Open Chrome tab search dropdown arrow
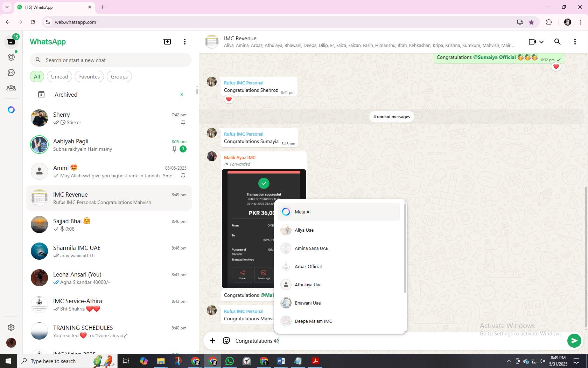Screen dimensions: 588x368 point(7,7)
